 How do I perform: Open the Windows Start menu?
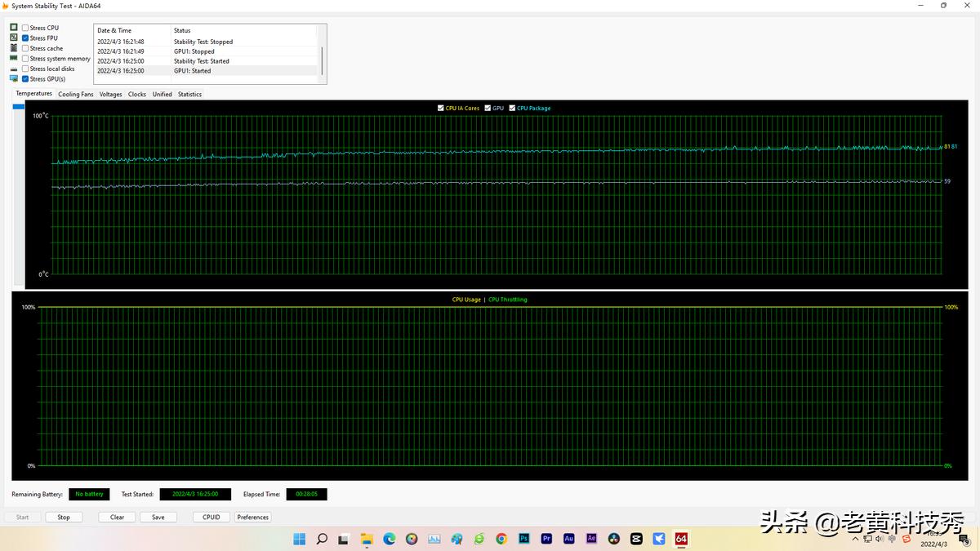coord(299,539)
